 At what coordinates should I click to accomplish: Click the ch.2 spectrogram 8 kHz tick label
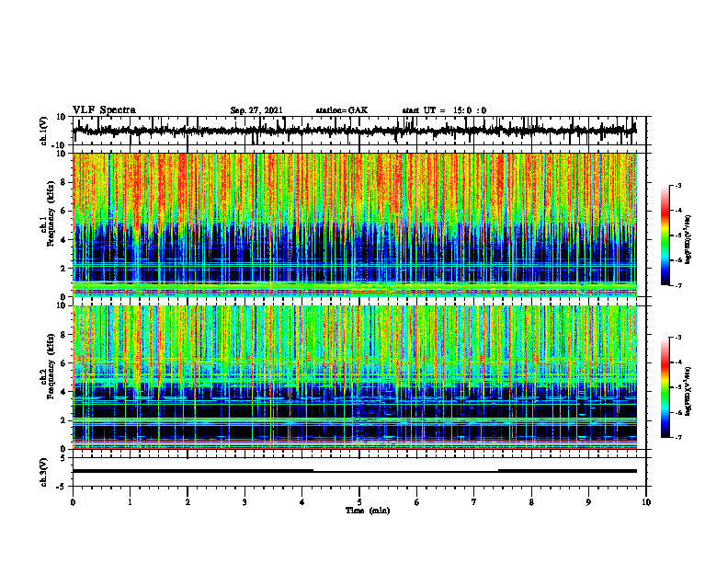pyautogui.click(x=63, y=335)
